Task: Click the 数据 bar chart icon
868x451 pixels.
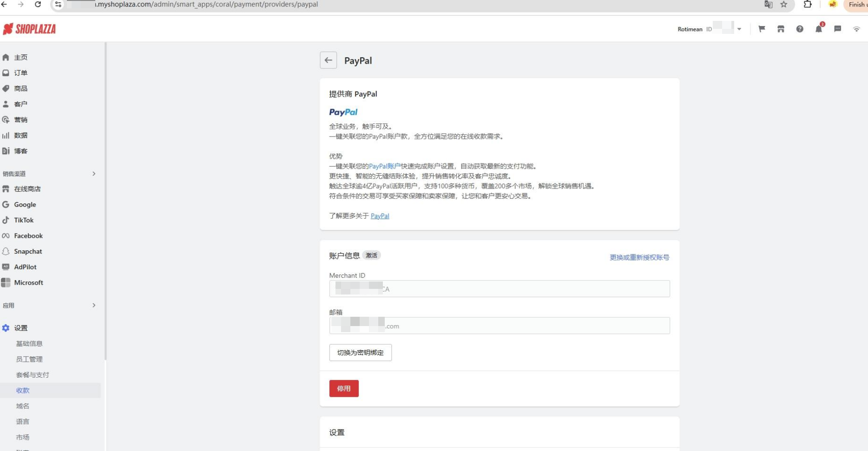Action: 6,135
